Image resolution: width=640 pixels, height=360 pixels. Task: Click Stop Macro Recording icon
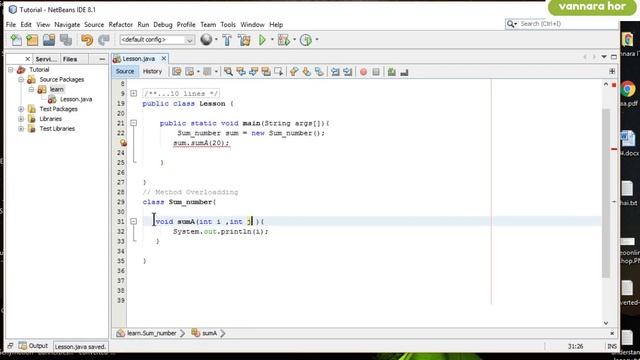[376, 72]
